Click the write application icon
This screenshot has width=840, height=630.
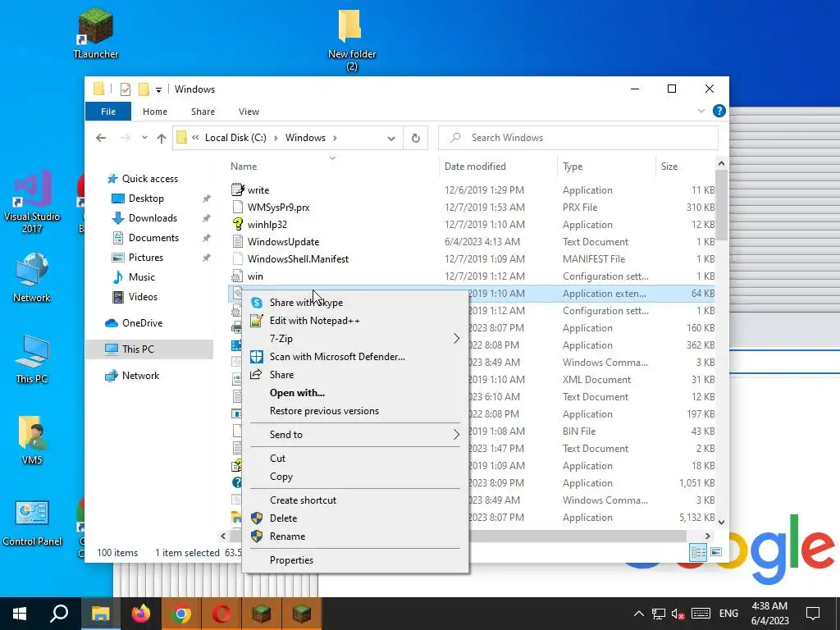pos(237,189)
